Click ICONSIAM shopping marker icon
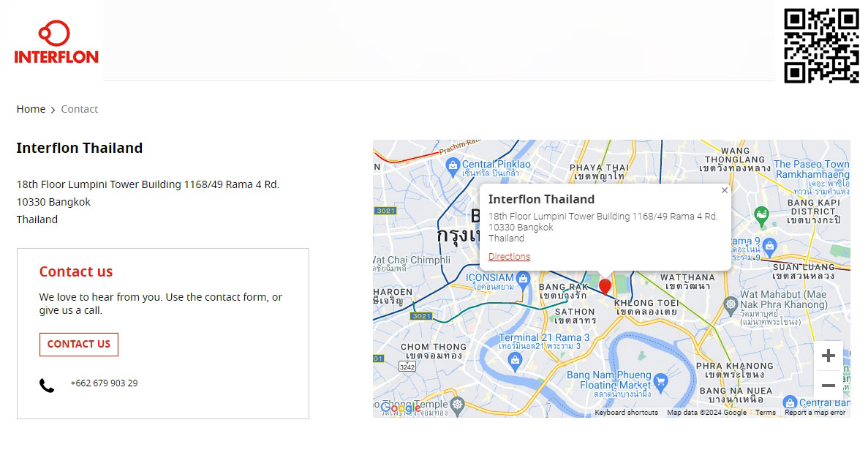This screenshot has width=868, height=469. tap(523, 279)
